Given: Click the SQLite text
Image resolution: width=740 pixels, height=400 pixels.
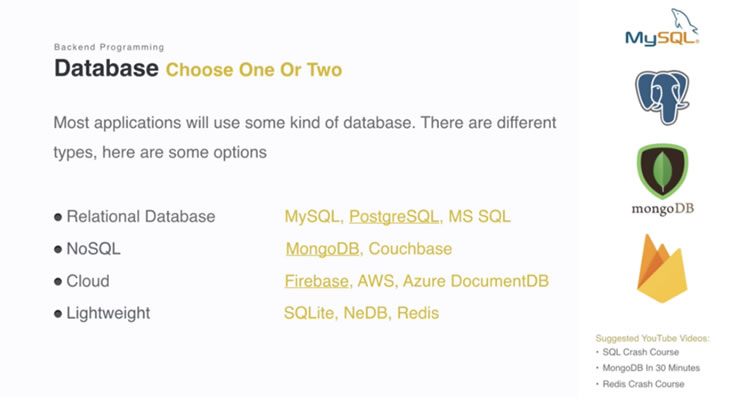Looking at the screenshot, I should (309, 313).
